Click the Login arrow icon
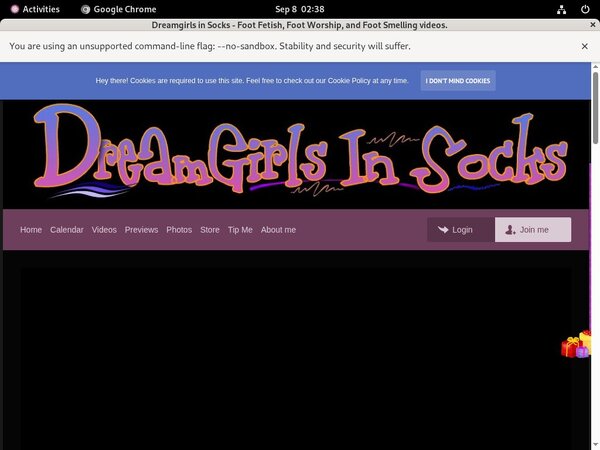This screenshot has height=450, width=600. tap(442, 230)
